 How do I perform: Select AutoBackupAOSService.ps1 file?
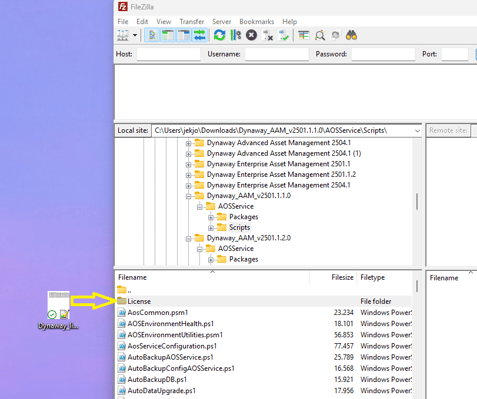tap(264, 357)
